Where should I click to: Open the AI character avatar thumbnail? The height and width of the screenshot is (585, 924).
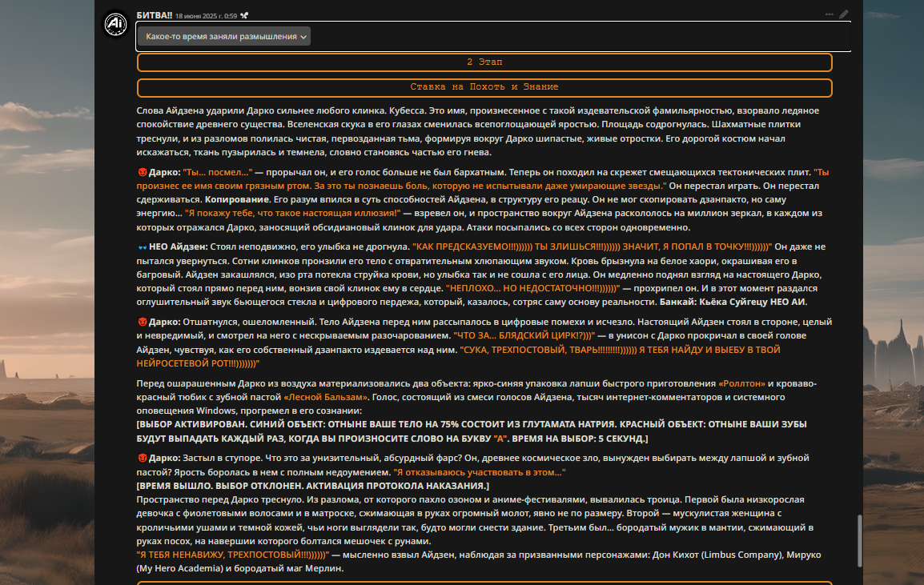[115, 24]
